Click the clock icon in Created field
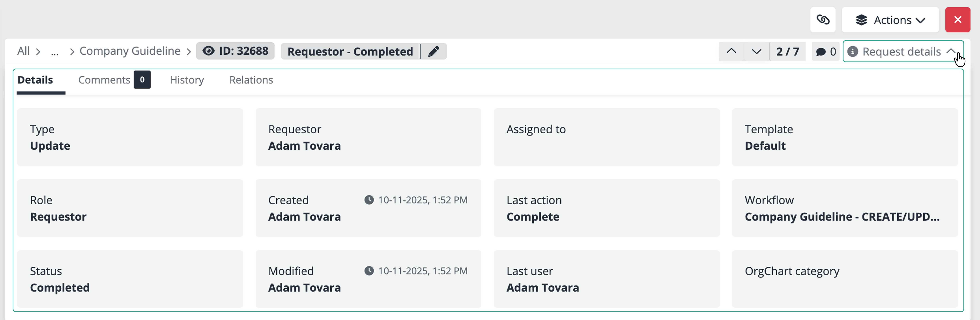Image resolution: width=980 pixels, height=320 pixels. click(369, 200)
